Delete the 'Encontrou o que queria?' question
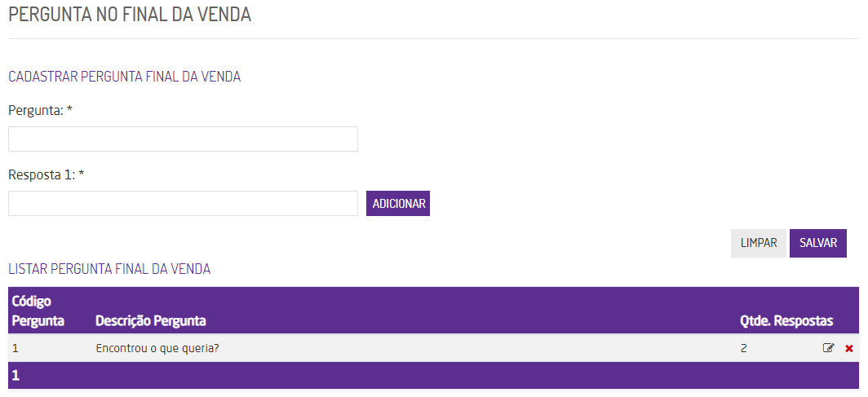 tap(849, 348)
